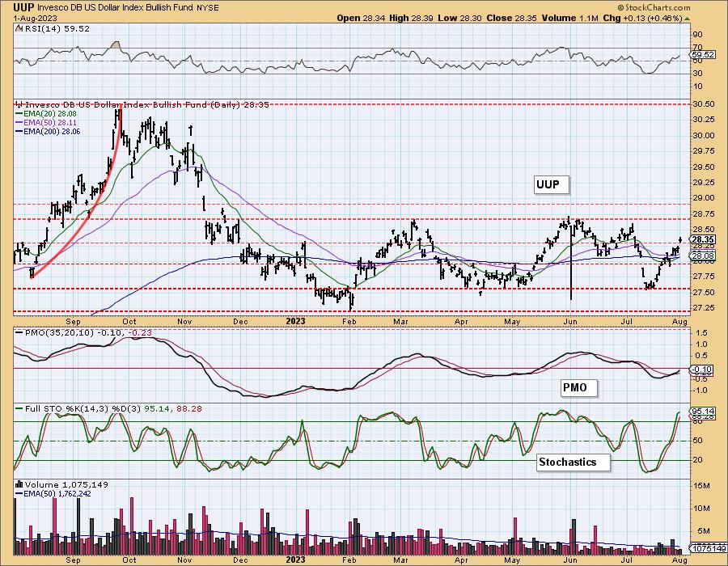Click the Close 28.35 value in header
This screenshot has height=566, width=728.
tap(512, 18)
